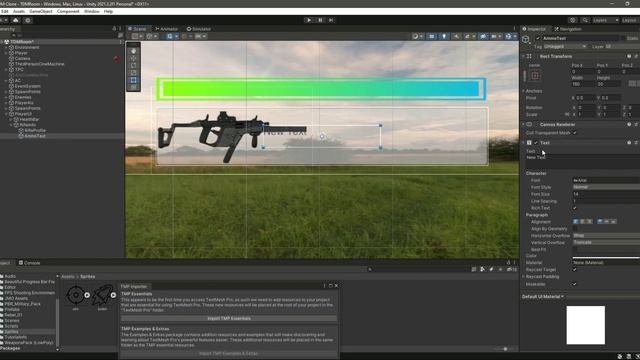This screenshot has height=360, width=640.
Task: Click the Play button in the toolbar
Action: [x=309, y=20]
